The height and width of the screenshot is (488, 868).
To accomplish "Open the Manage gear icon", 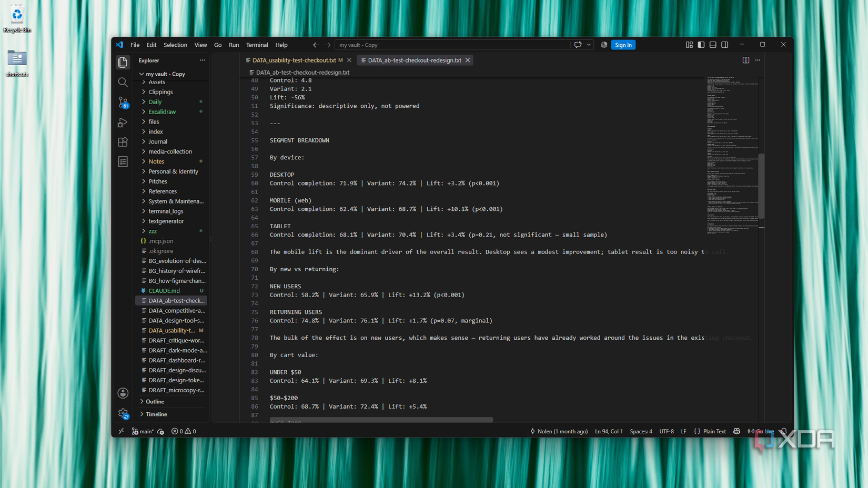I will (x=123, y=414).
